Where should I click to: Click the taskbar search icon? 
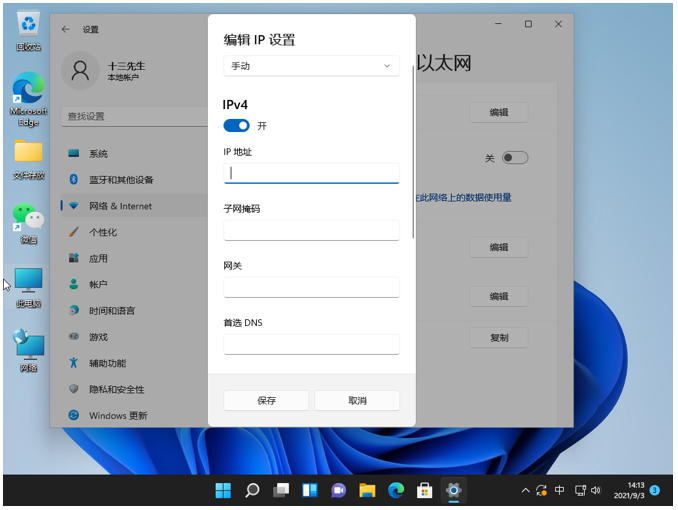pyautogui.click(x=252, y=490)
